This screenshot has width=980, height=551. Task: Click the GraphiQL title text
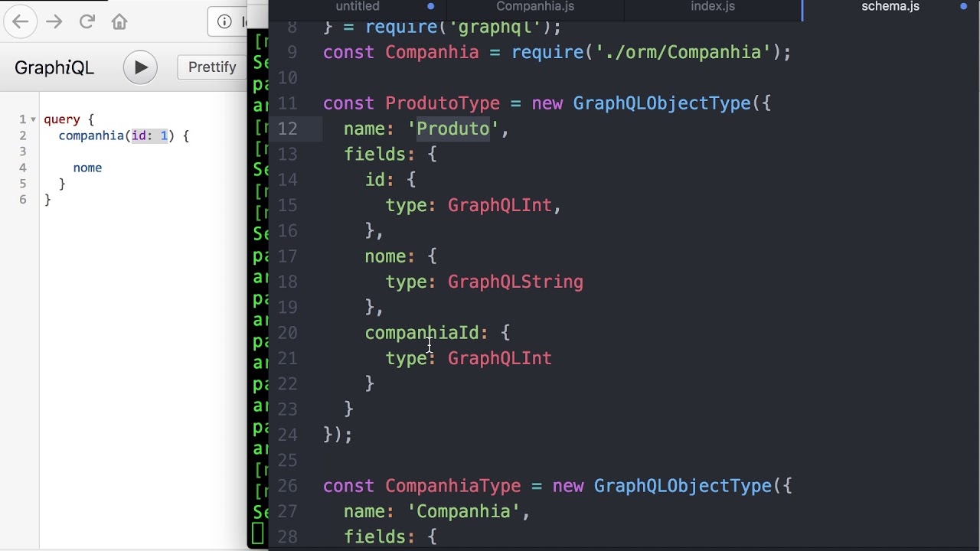point(54,67)
